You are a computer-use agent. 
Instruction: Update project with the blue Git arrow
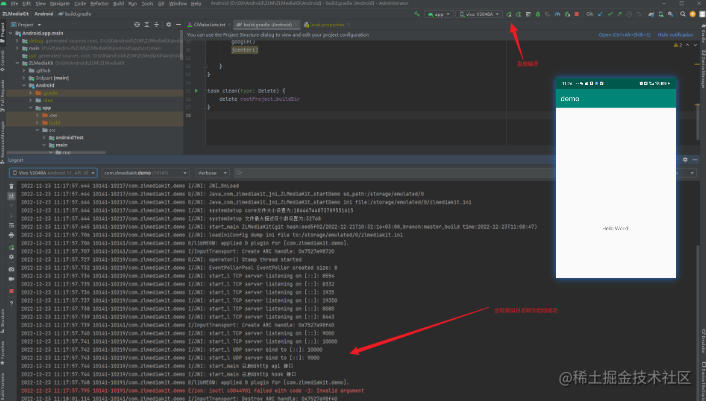point(600,14)
